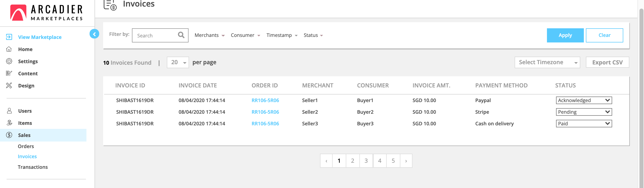Screen dimensions: 644x188
Task: Open the Select Timezone dropdown
Action: pos(547,62)
